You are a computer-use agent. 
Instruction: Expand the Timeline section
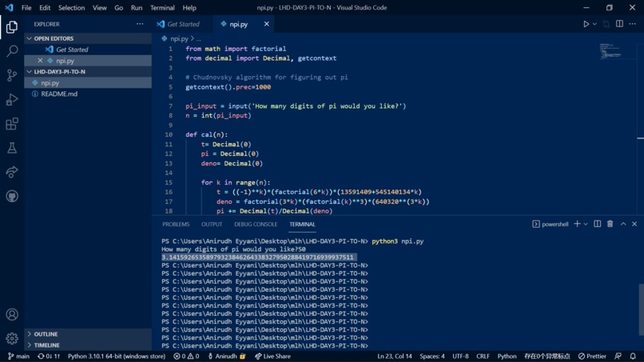(x=88, y=345)
